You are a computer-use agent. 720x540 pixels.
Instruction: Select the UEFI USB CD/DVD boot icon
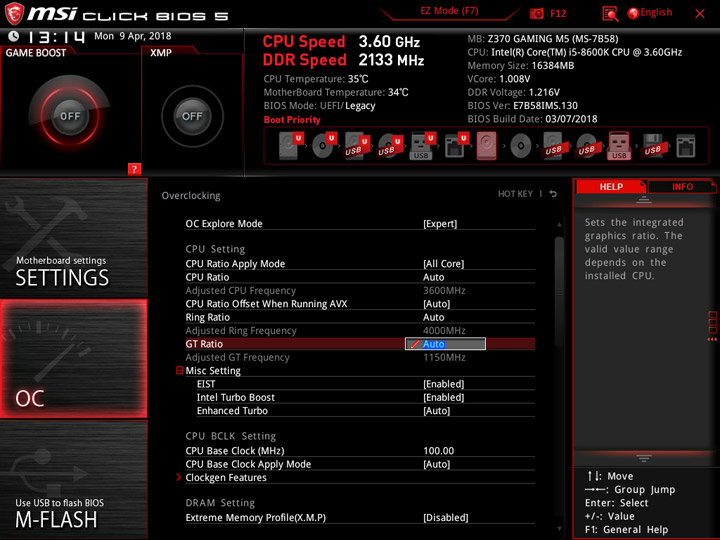pyautogui.click(x=390, y=146)
